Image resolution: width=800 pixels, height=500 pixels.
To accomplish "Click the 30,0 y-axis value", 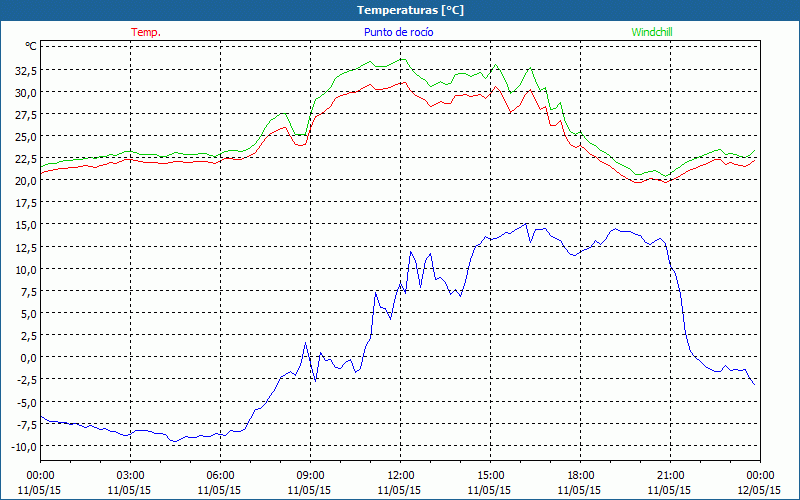I will (x=26, y=92).
